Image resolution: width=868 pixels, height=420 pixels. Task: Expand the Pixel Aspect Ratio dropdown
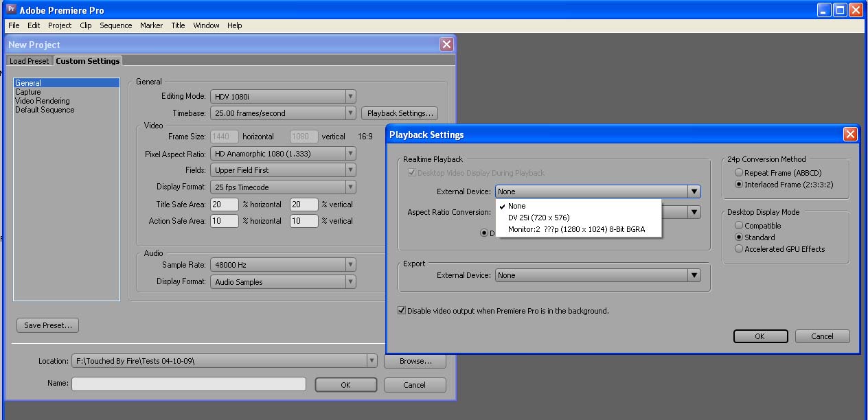tap(350, 154)
